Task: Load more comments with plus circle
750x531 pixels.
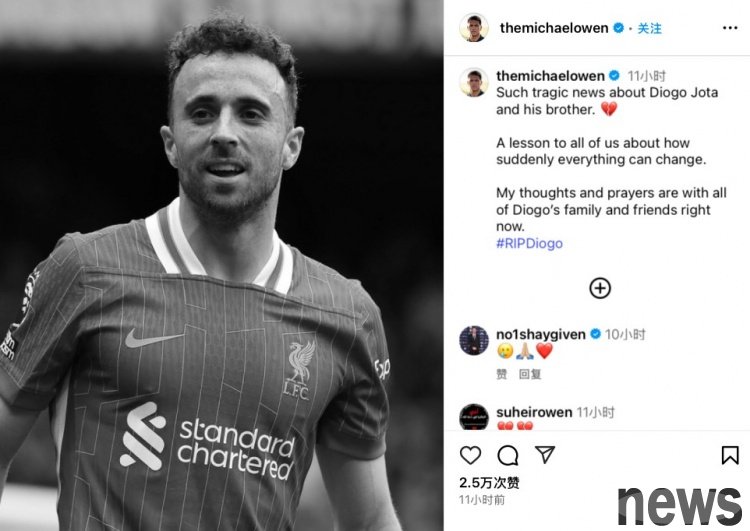Action: tap(600, 288)
